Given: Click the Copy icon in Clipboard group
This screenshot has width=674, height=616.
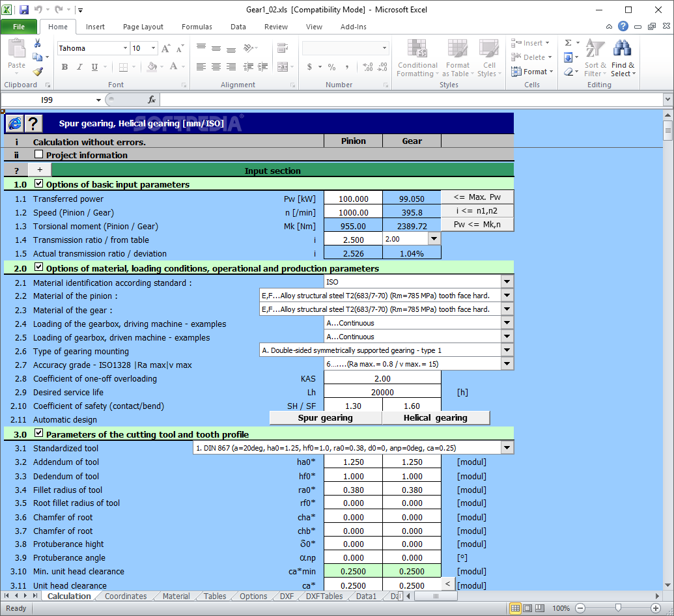Looking at the screenshot, I should click(37, 57).
